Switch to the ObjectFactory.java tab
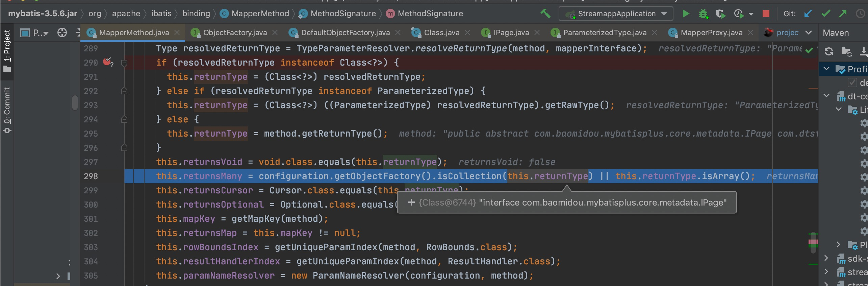Viewport: 868px width, 286px height. point(235,33)
